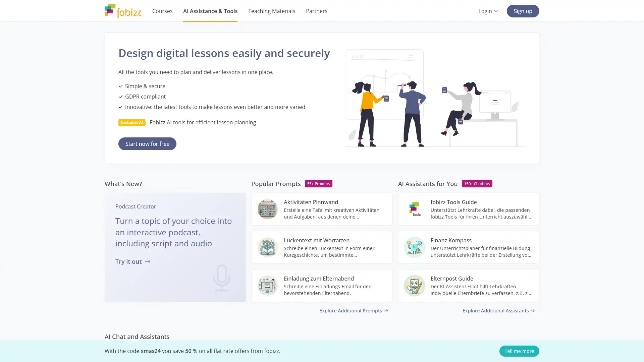Click the arrow beside Explore Additional Assistants
The image size is (644, 362).
532,311
